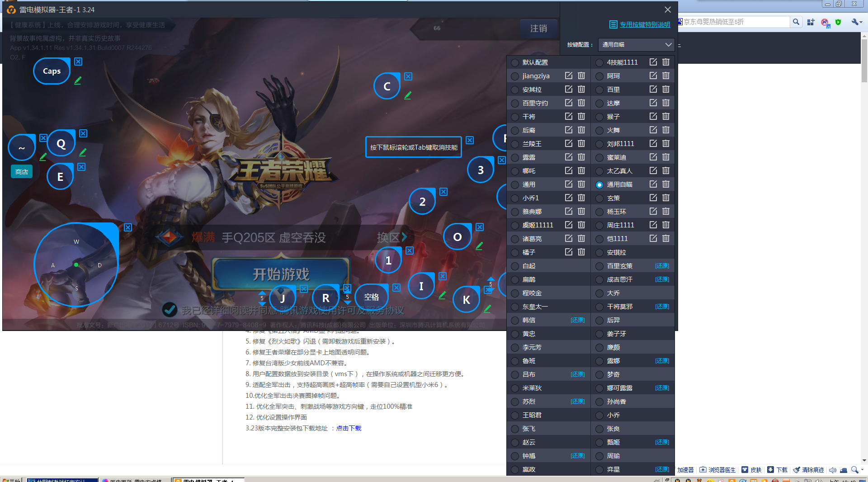Restore the 韩信 configuration with 还原
The height and width of the screenshot is (482, 868).
[x=577, y=320]
